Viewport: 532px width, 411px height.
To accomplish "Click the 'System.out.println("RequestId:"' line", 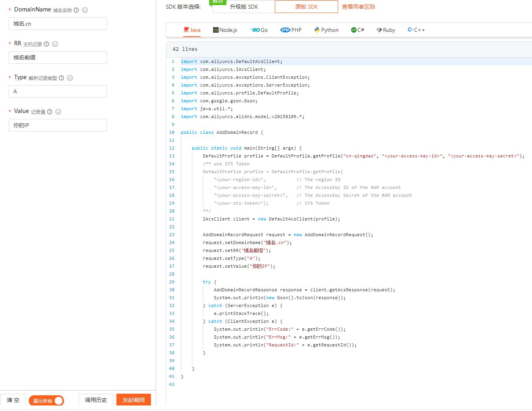I will [x=285, y=345].
